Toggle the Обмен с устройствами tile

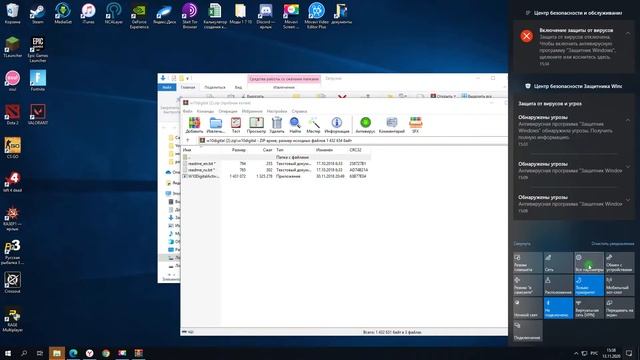620,262
